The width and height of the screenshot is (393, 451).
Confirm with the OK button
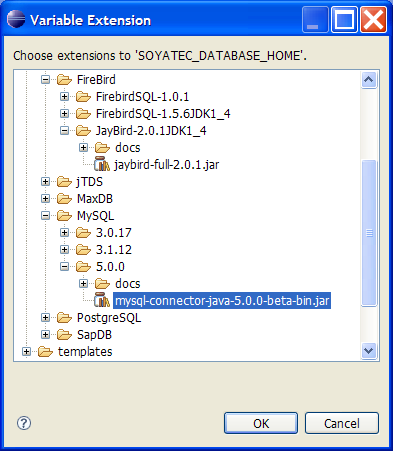pyautogui.click(x=261, y=423)
